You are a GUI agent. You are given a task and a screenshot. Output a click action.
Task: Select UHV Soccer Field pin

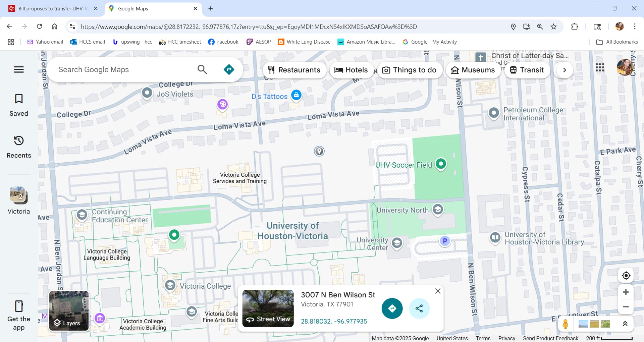pos(441,164)
